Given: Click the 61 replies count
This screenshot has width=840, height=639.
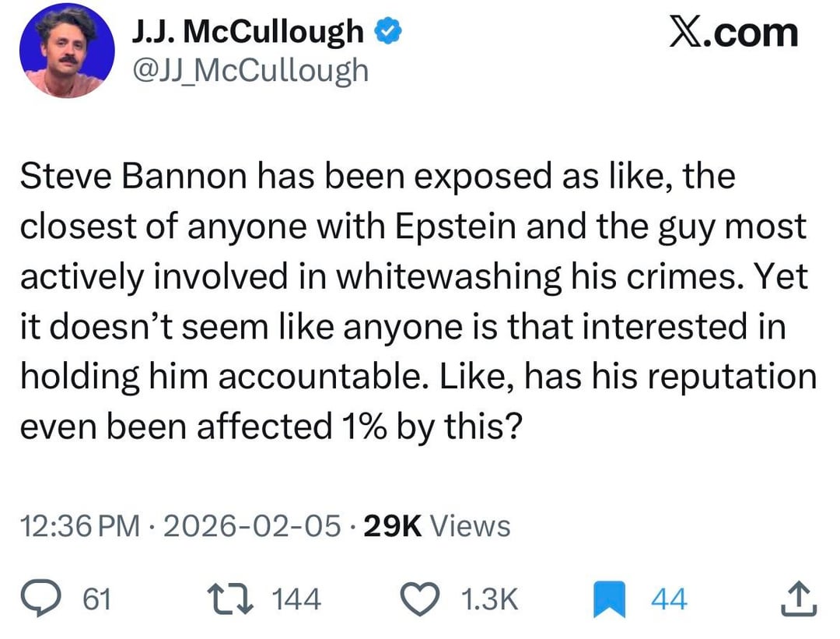Looking at the screenshot, I should click(97, 599).
